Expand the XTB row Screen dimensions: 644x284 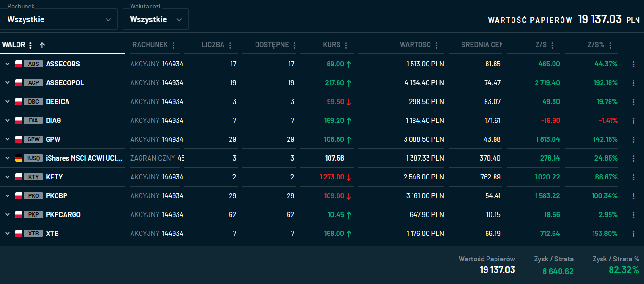pyautogui.click(x=8, y=233)
